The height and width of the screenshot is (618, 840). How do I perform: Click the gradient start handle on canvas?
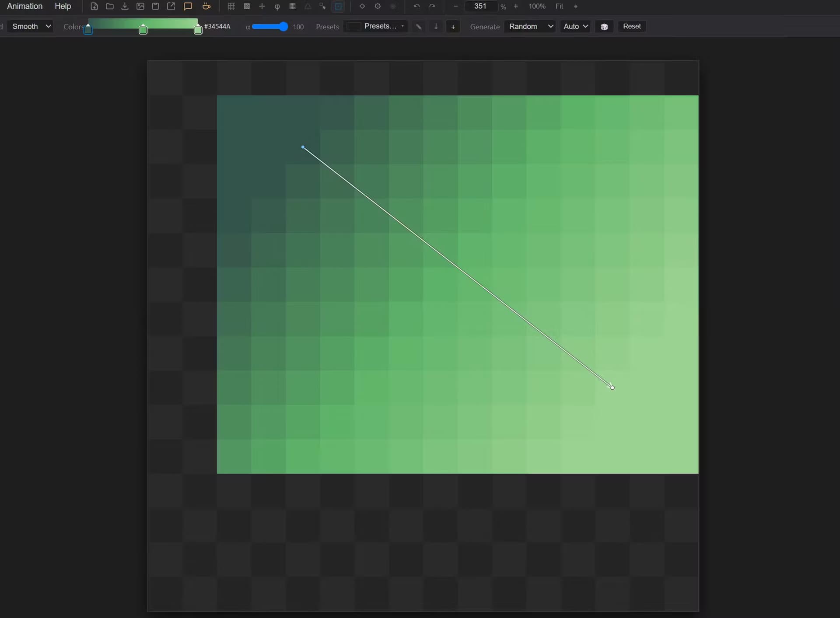pos(303,147)
